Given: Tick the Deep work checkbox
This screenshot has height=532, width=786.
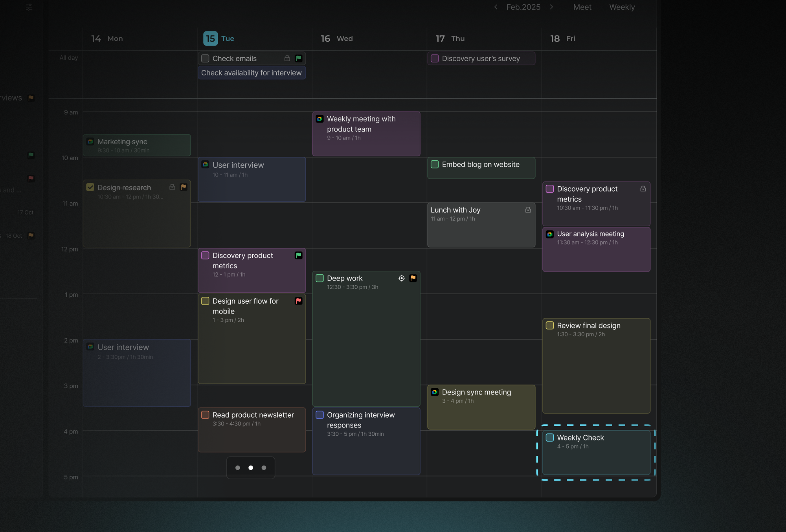Looking at the screenshot, I should click(320, 278).
